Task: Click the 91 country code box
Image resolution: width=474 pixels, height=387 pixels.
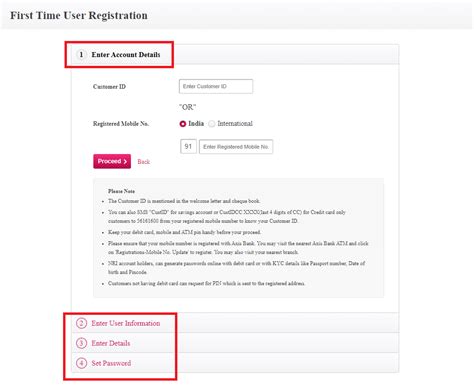Action: tap(188, 147)
